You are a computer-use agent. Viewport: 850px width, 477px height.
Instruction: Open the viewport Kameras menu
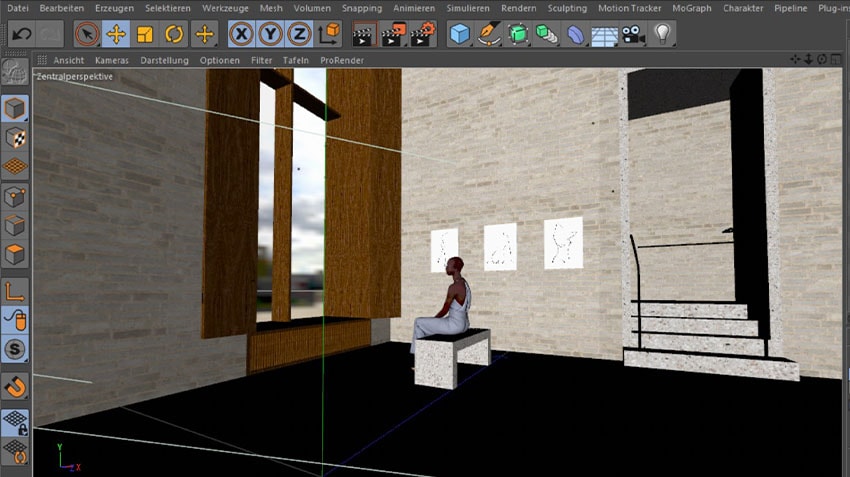coord(112,60)
